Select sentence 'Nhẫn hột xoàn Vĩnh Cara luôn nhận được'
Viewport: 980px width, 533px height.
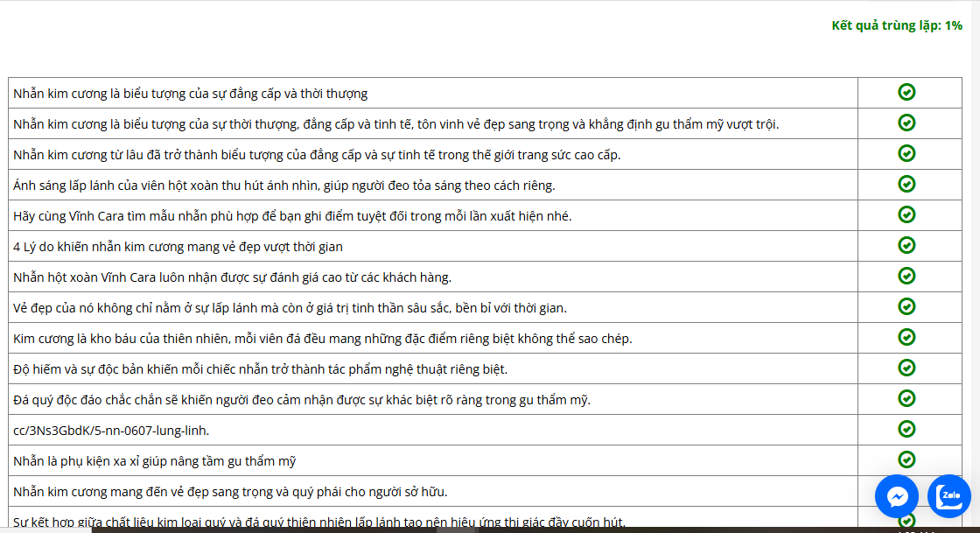click(x=232, y=277)
